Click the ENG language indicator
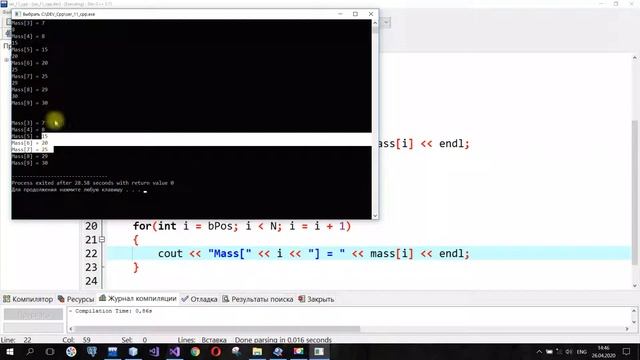This screenshot has height=360, width=640. point(581,351)
